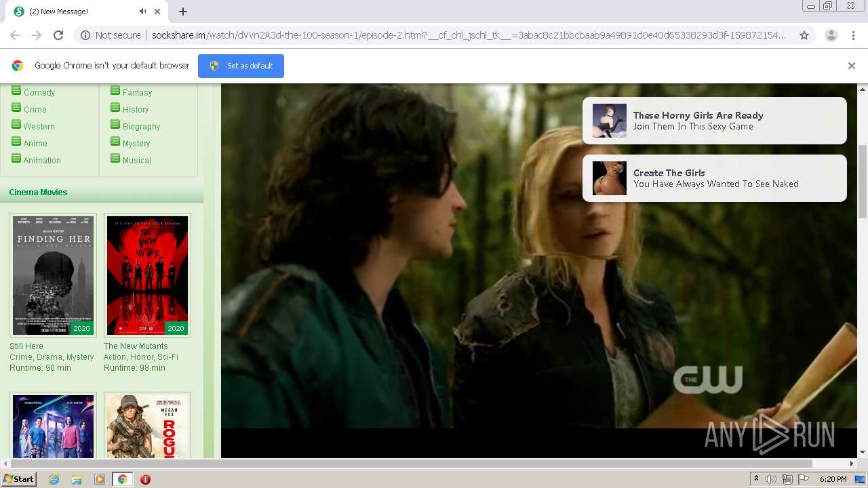Click the page vertical scrollbar thumb
868x488 pixels.
pyautogui.click(x=863, y=182)
